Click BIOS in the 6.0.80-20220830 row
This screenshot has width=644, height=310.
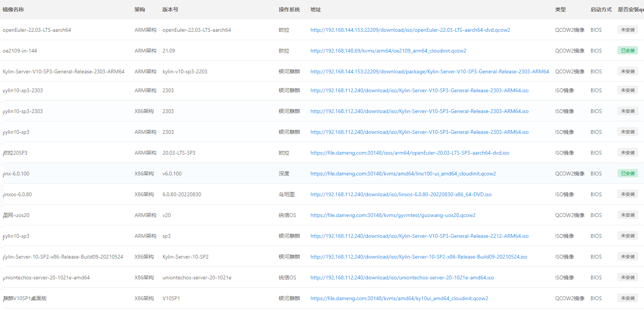click(596, 194)
